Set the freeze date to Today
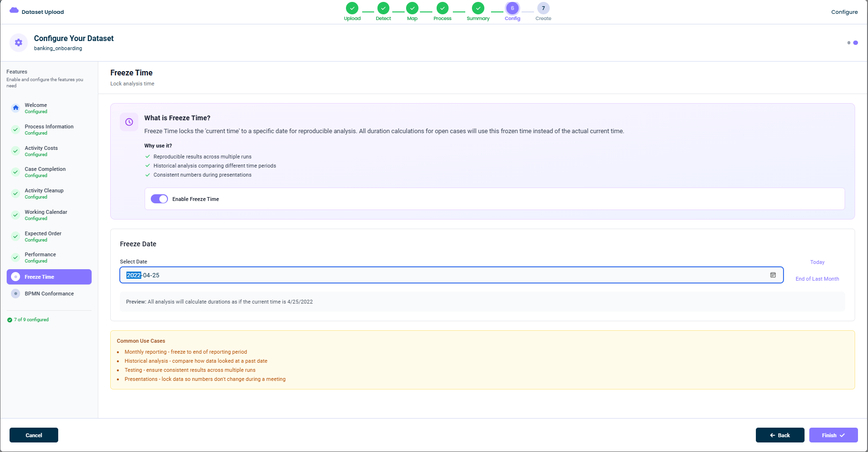Viewport: 868px width, 452px height. point(817,262)
